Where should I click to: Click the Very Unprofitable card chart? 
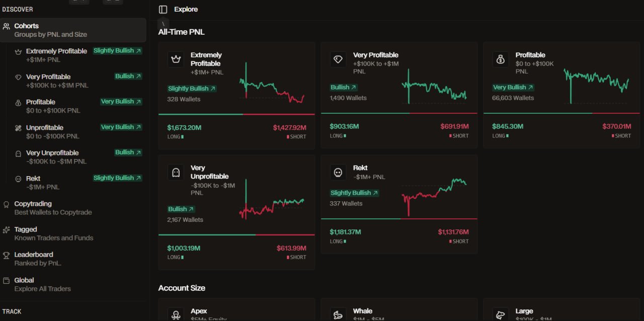(x=272, y=199)
